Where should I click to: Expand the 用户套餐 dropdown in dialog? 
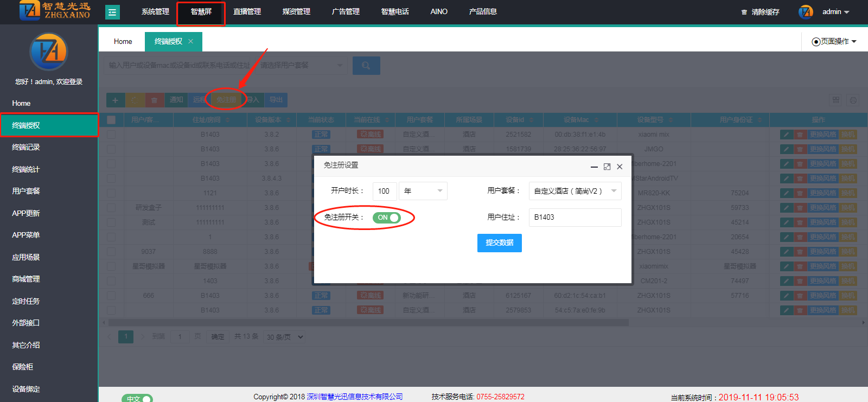point(575,191)
